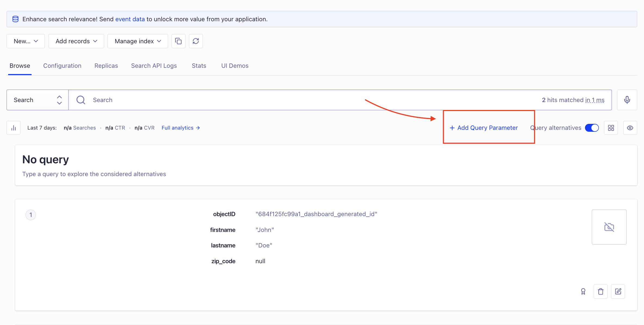Click the voice search microphone icon
Screen dimensions: 644x325
627,100
